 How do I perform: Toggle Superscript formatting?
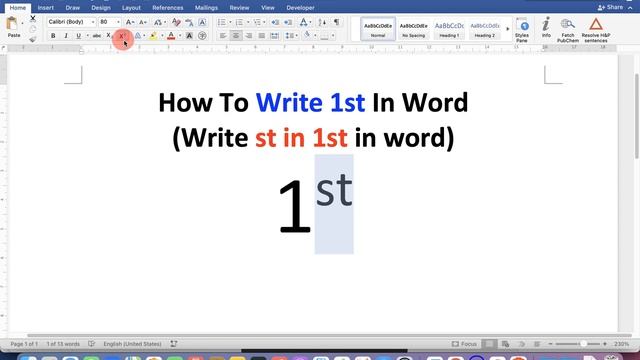pos(122,36)
